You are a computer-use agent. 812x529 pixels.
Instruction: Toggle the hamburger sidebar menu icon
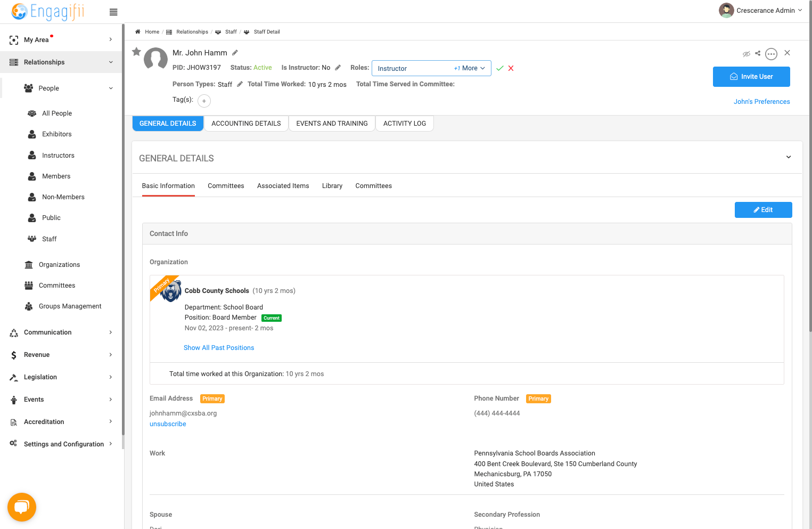tap(113, 12)
